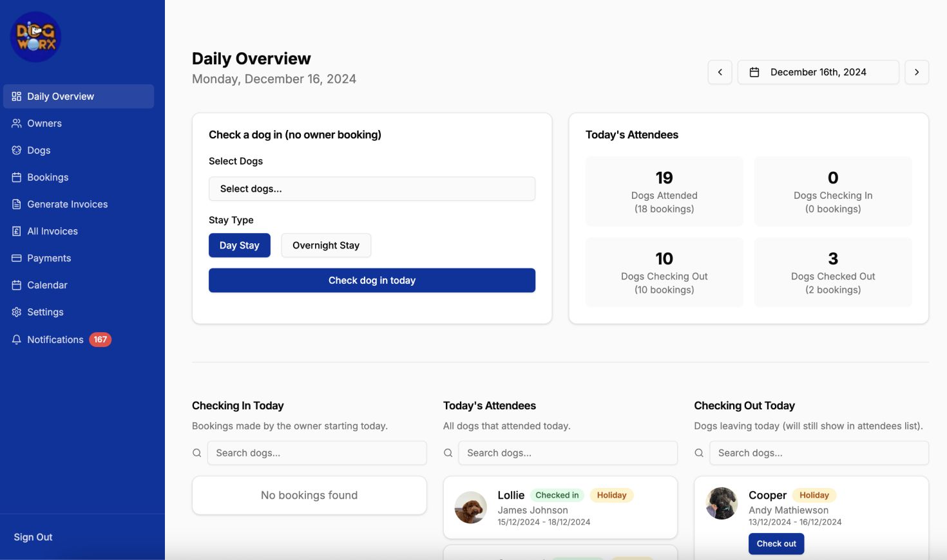Select the Payments card icon in sidebar

(16, 258)
